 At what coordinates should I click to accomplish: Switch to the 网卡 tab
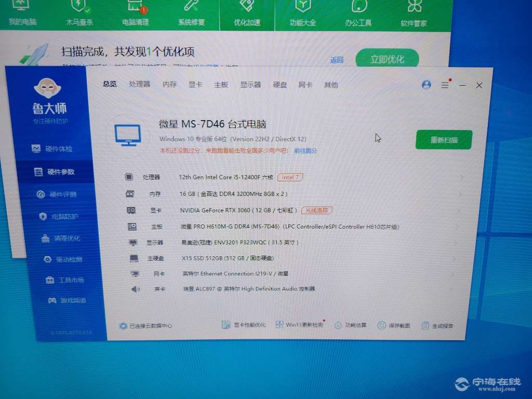pos(305,85)
